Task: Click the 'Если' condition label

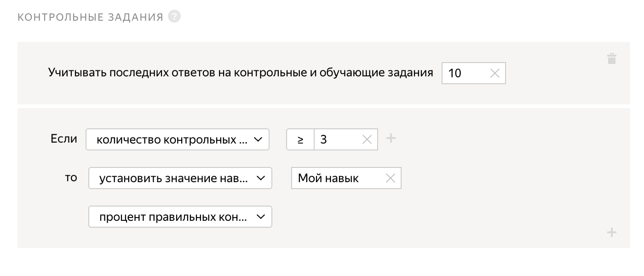Action: [64, 138]
